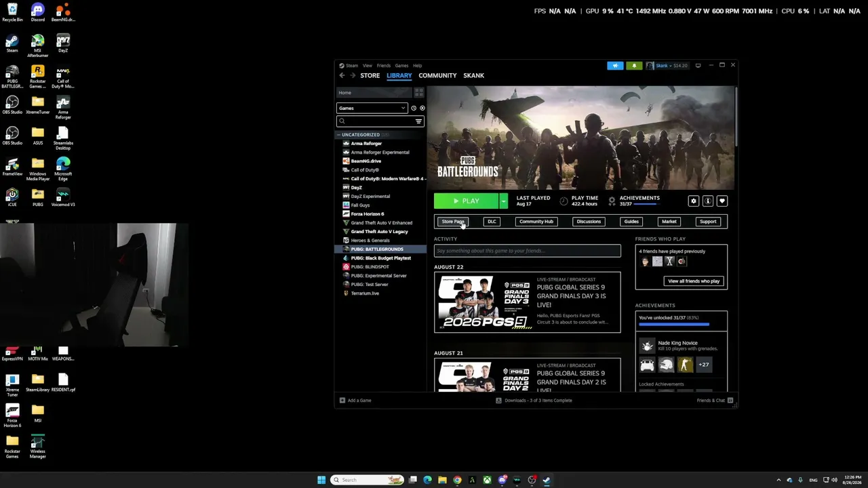Switch to the Store tab

[x=370, y=75]
